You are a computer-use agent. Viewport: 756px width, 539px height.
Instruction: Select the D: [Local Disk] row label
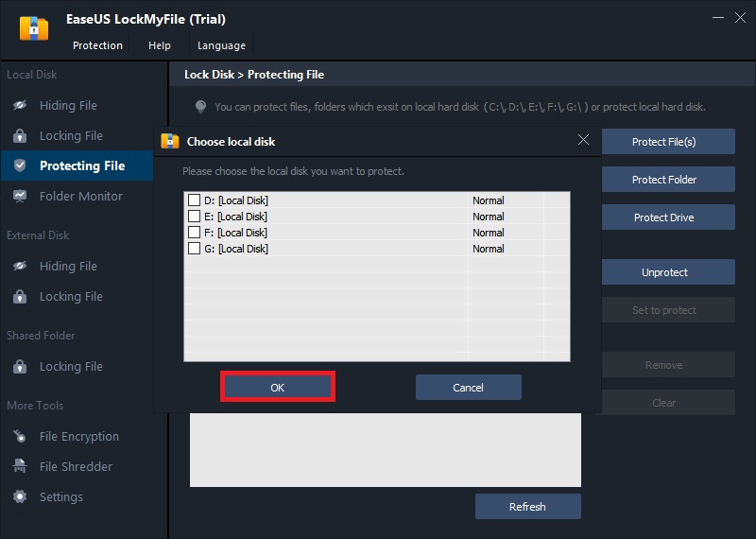[236, 200]
